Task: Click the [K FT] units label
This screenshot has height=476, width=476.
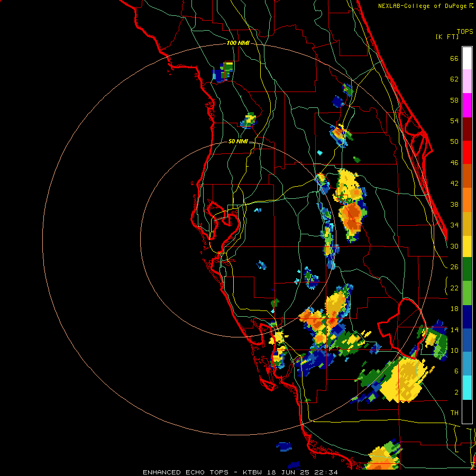Action: pos(447,36)
